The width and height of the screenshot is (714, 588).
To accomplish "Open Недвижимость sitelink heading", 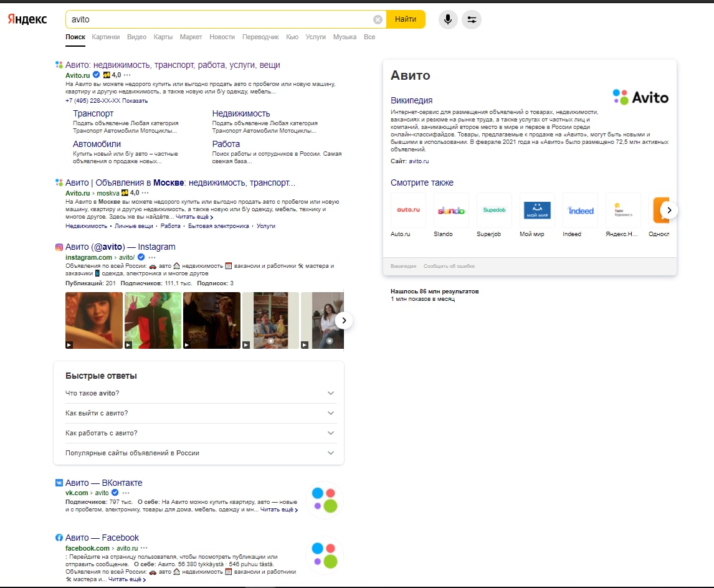I will tap(241, 113).
